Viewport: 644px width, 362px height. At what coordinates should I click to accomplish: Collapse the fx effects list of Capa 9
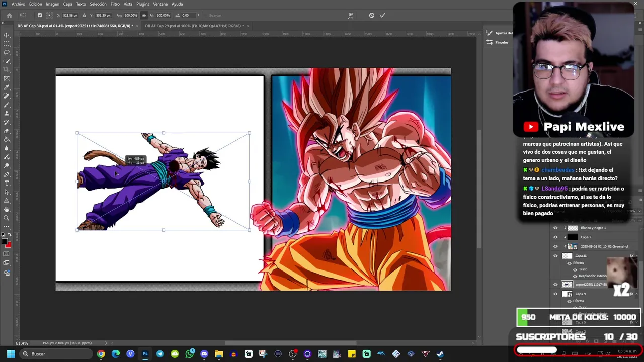(x=637, y=294)
